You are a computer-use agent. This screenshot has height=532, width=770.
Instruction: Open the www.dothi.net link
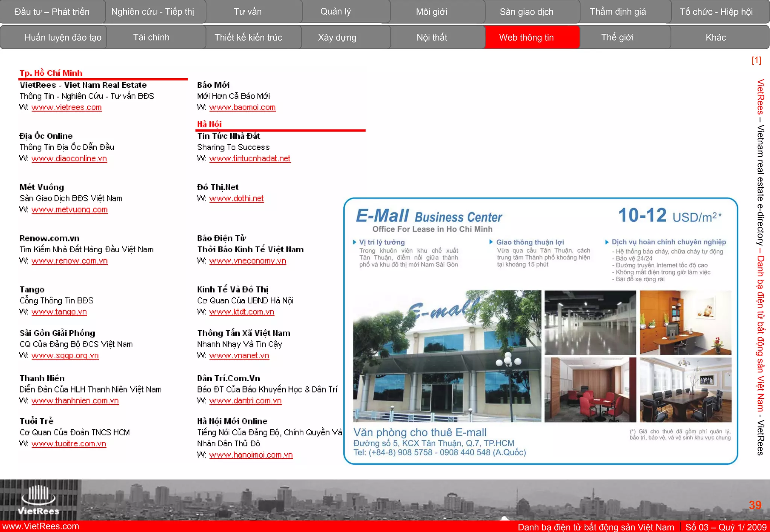pyautogui.click(x=236, y=199)
